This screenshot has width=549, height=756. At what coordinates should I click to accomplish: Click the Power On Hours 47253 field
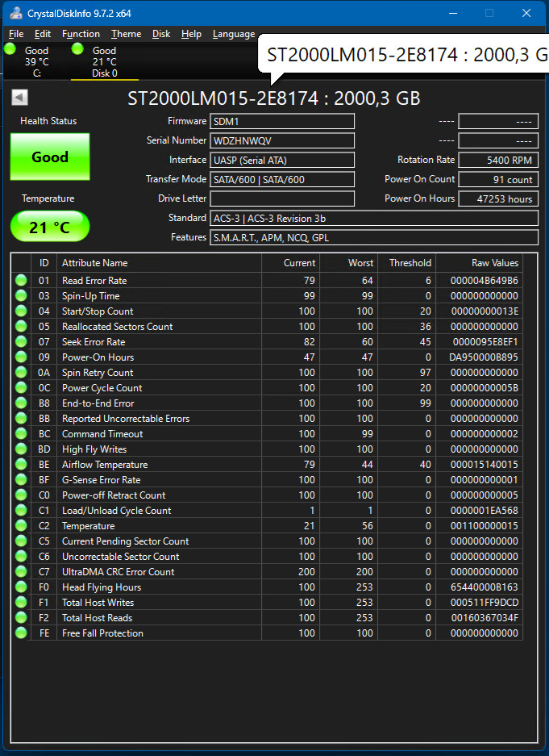[x=498, y=198]
